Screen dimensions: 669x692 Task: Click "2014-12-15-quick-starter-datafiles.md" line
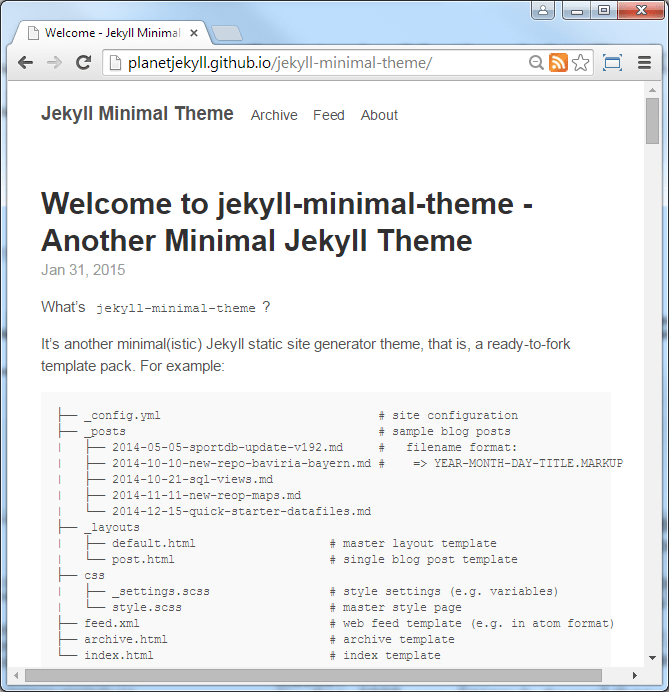[241, 511]
